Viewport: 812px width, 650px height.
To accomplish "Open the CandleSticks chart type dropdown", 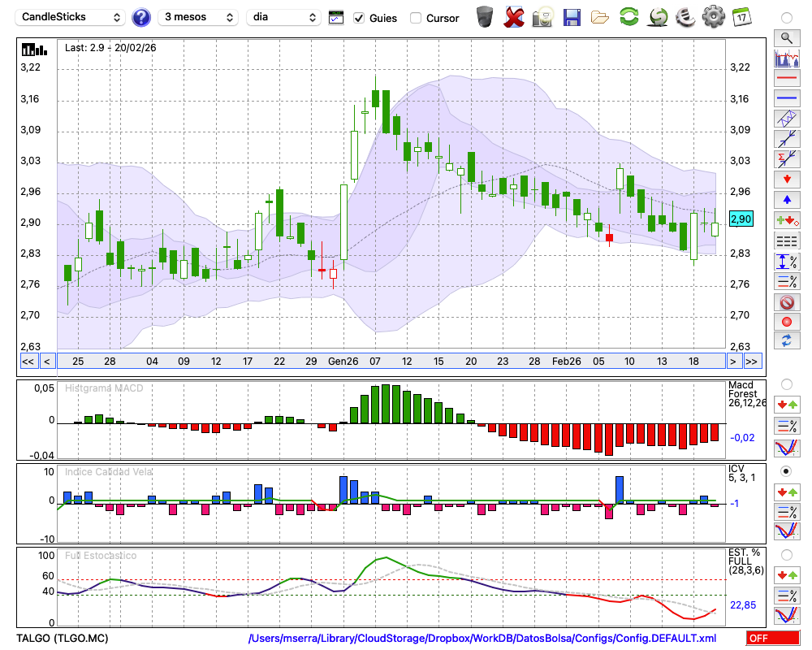I will (72, 17).
